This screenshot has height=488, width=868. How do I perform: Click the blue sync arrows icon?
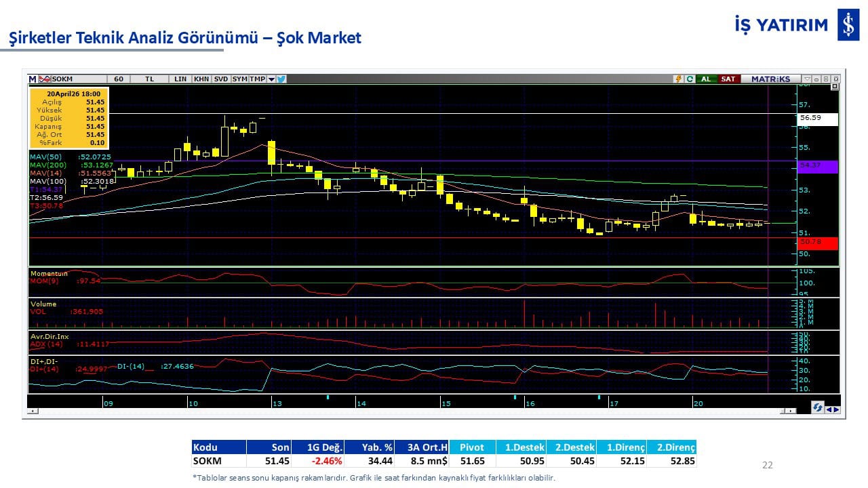[818, 408]
